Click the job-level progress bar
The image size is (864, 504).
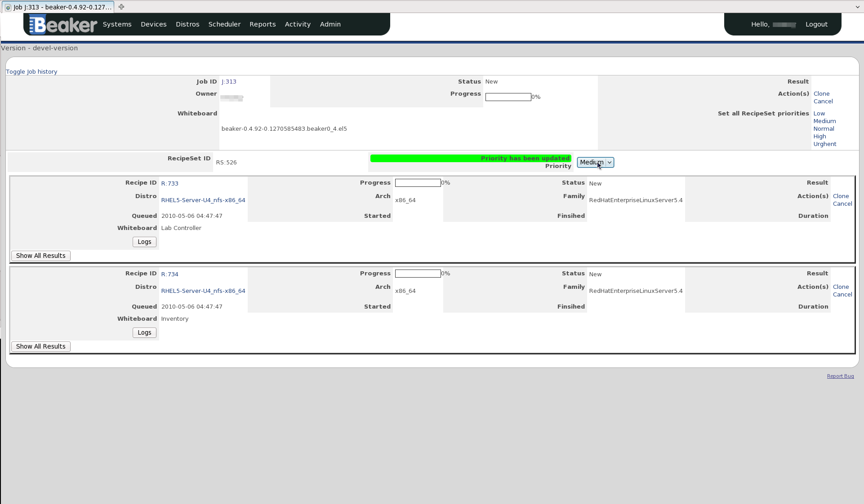(x=508, y=97)
